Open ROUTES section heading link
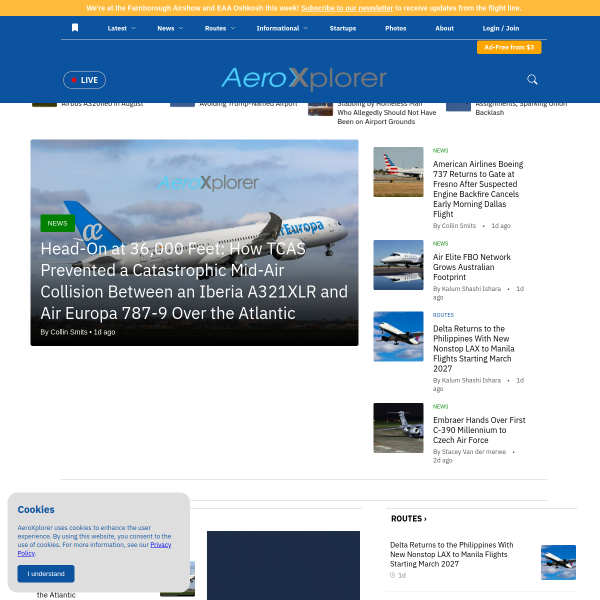Screen dimensions: 600x600 (409, 518)
